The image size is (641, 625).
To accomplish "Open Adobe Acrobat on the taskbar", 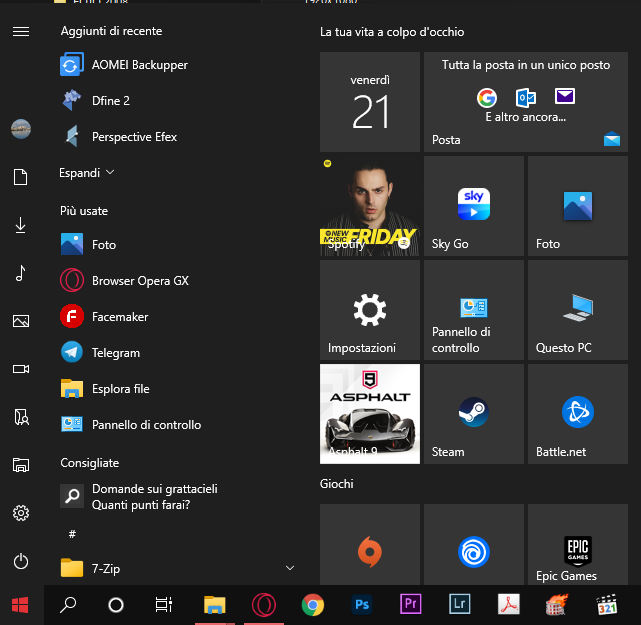I will coord(509,605).
